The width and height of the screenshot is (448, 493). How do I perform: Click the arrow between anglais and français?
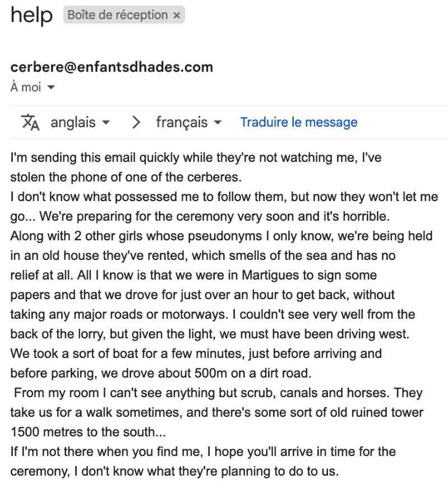(136, 122)
